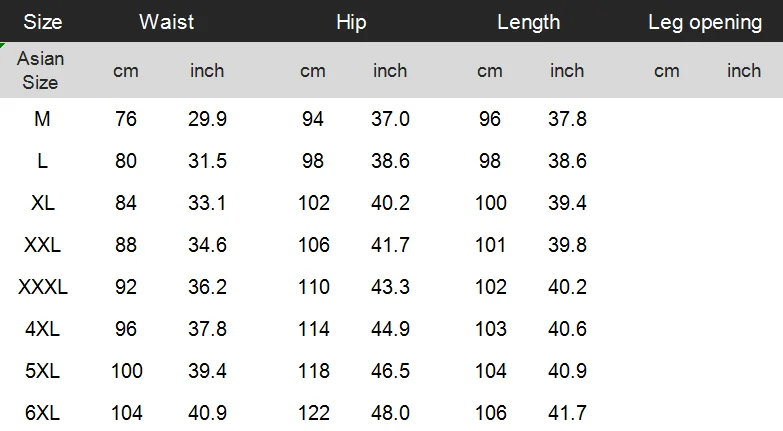Select the Waist column header

(166, 22)
